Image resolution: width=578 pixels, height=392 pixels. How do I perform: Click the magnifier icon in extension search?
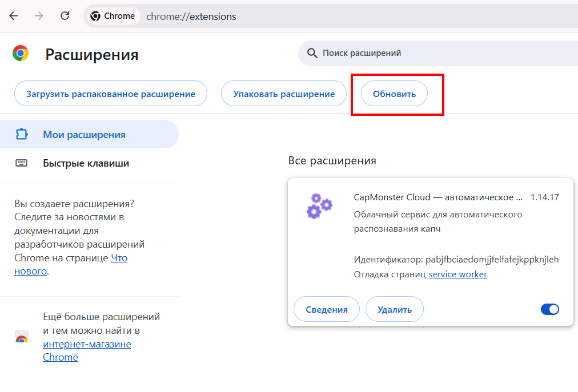pos(312,53)
